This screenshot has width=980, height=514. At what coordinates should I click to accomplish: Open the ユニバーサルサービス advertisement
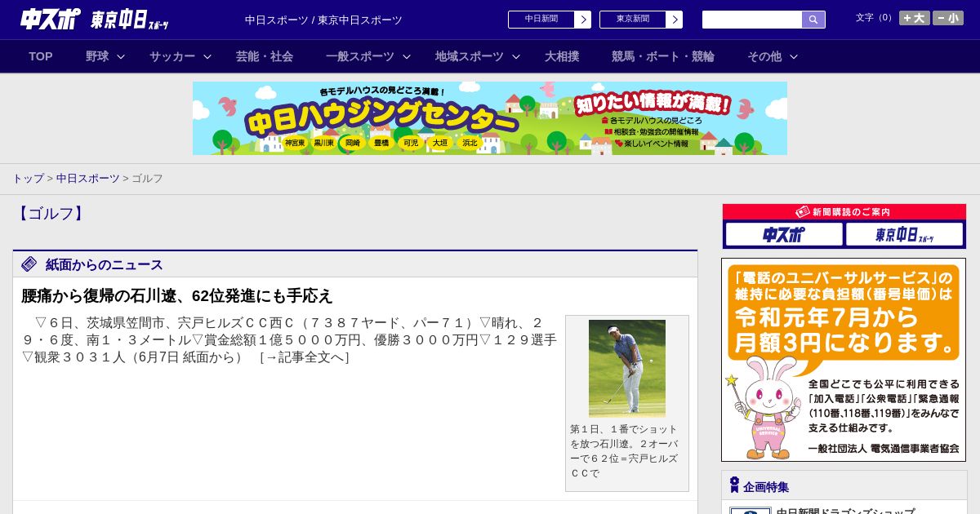point(844,360)
